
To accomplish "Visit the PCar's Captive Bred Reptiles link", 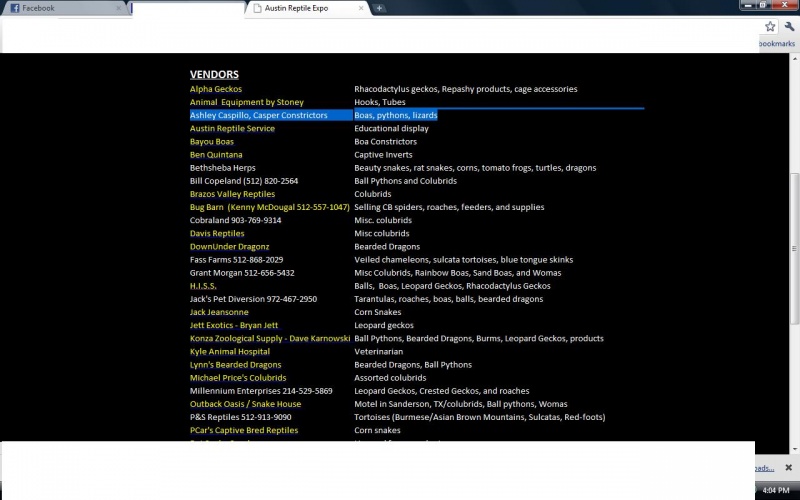I will (244, 431).
